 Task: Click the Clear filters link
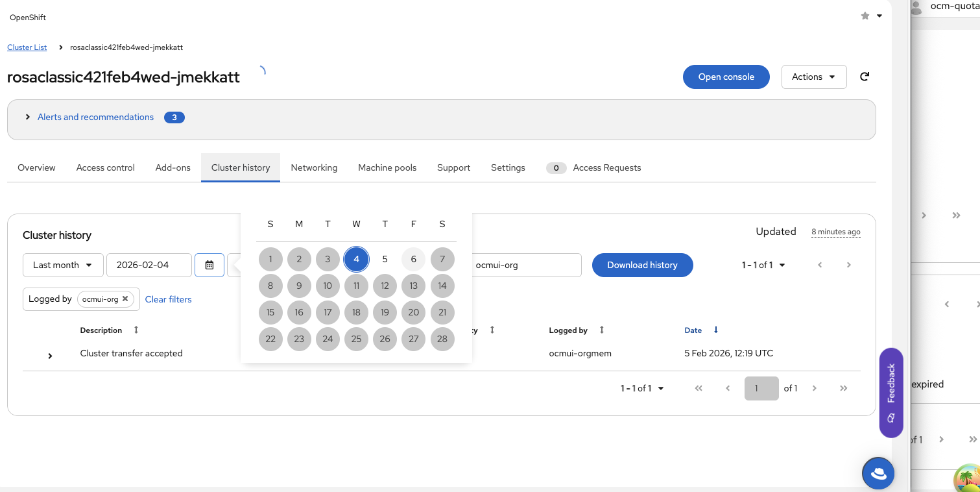pos(169,299)
